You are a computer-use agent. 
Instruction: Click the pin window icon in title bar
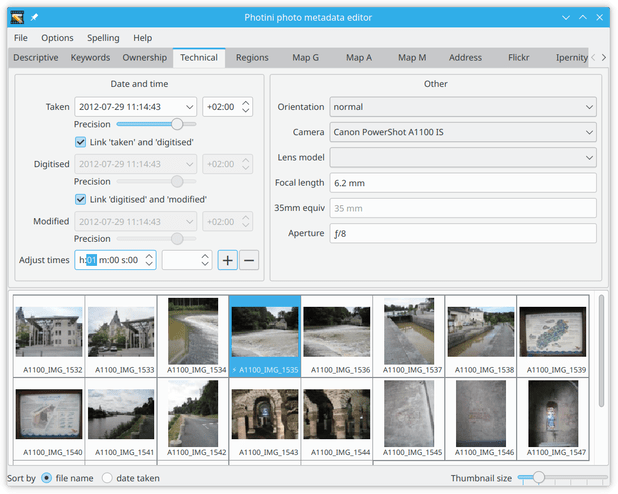[34, 17]
